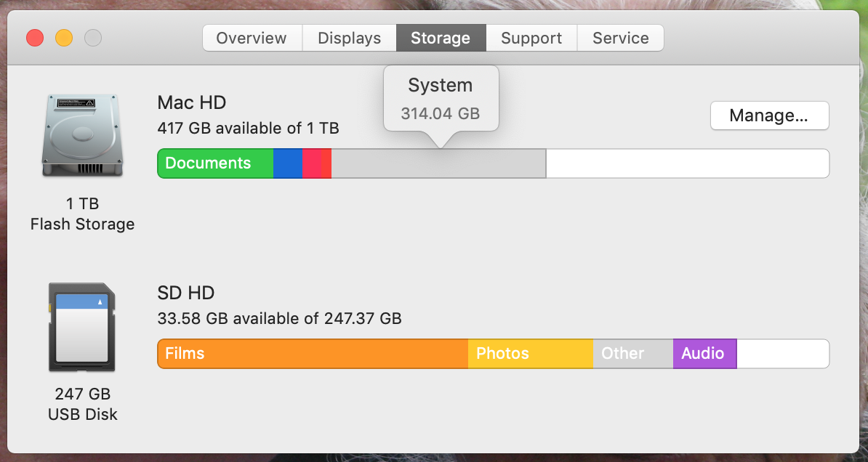This screenshot has width=868, height=462.
Task: Click the orange Films storage segment
Action: [x=313, y=354]
